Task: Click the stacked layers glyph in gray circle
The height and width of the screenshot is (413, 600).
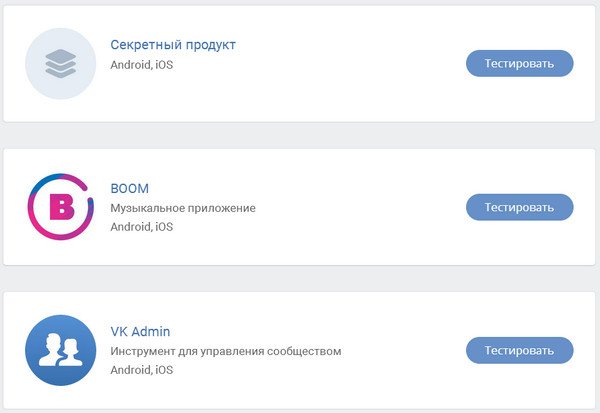Action: tap(60, 64)
